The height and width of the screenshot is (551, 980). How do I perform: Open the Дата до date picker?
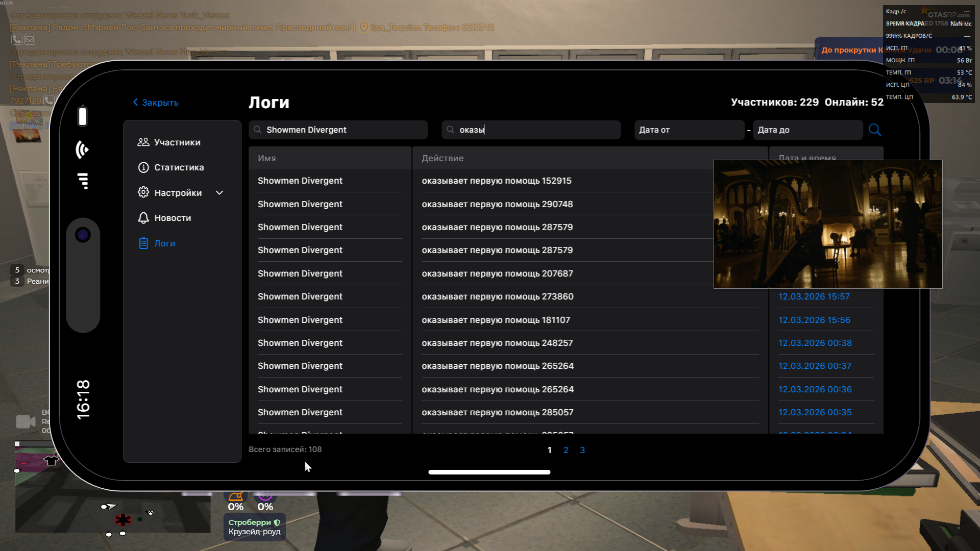point(807,130)
